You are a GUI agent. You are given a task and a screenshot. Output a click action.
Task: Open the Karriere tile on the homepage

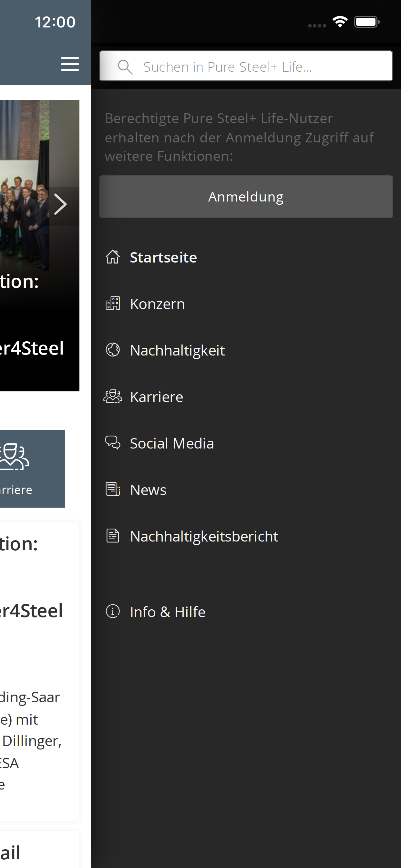coord(32,469)
